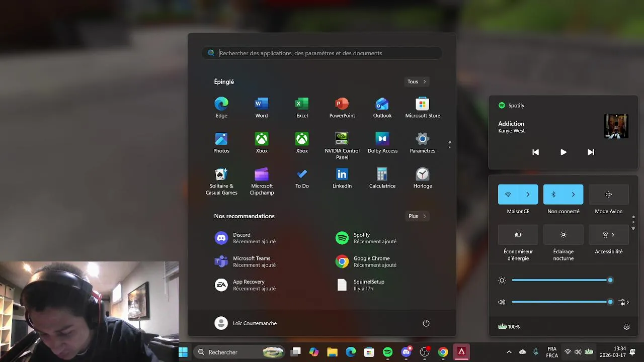This screenshot has height=362, width=644.
Task: Open Chrome from the taskbar
Action: point(443,352)
